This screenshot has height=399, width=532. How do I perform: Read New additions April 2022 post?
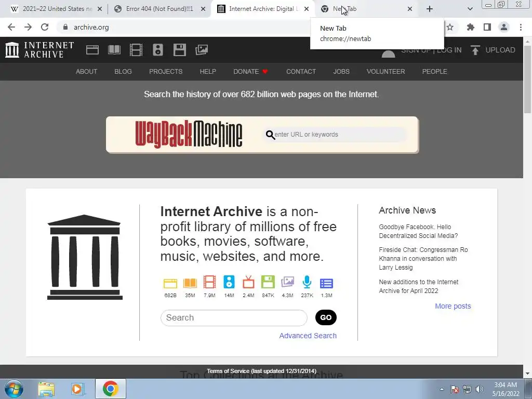tap(419, 286)
